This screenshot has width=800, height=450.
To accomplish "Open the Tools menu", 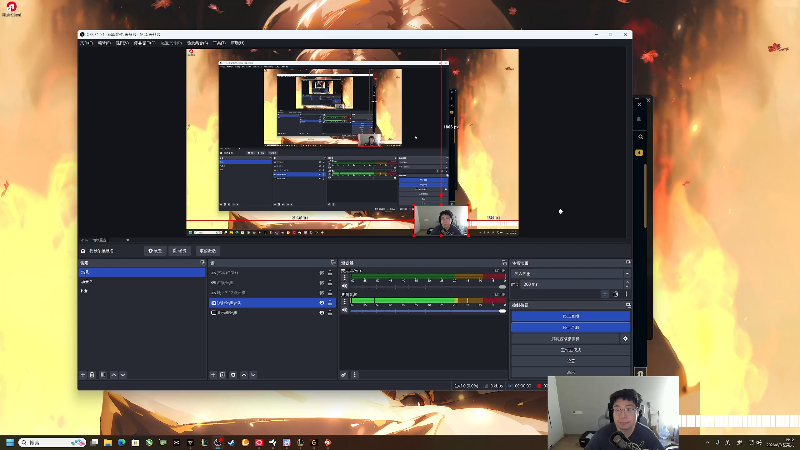I will [219, 43].
